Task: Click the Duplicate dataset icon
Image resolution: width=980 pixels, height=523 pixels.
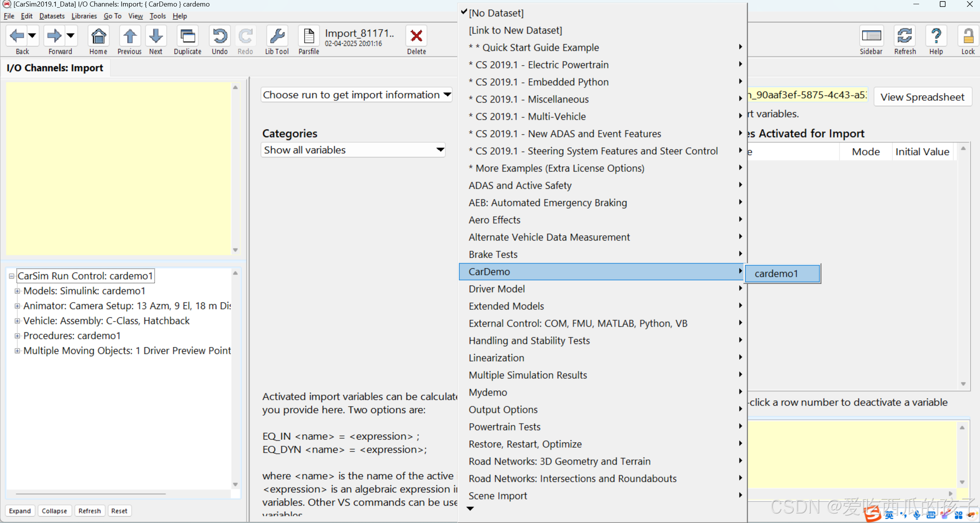Action: (187, 37)
